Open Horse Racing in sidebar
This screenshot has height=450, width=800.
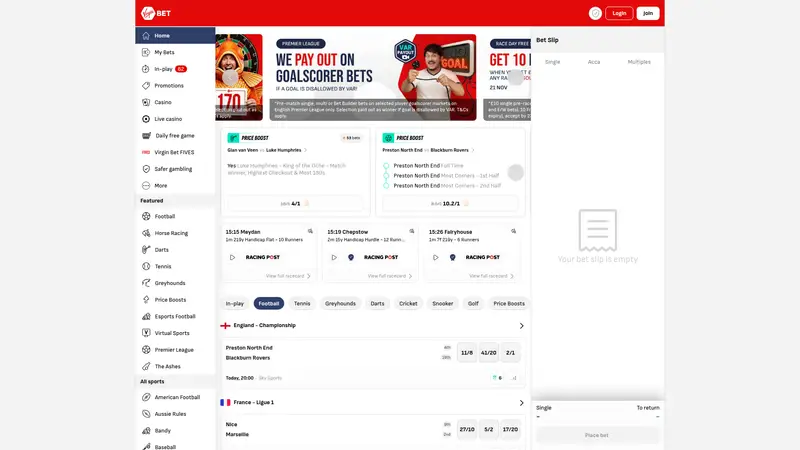[x=175, y=233]
